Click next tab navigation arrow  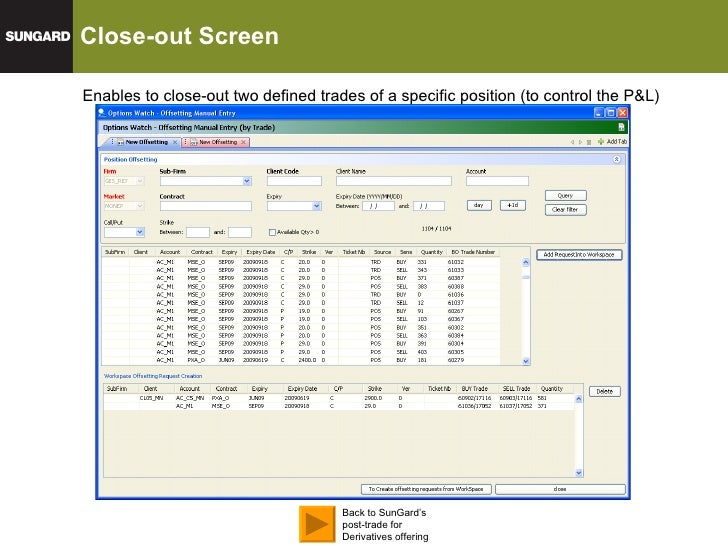pos(580,142)
